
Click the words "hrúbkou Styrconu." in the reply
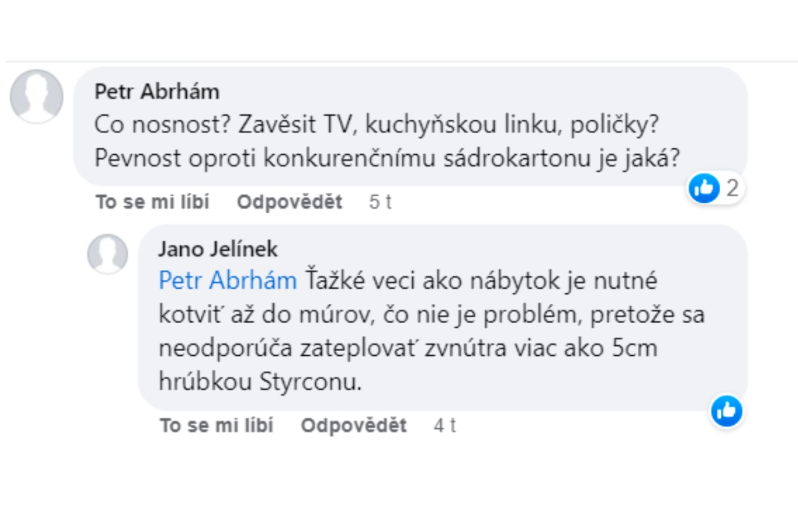(260, 382)
